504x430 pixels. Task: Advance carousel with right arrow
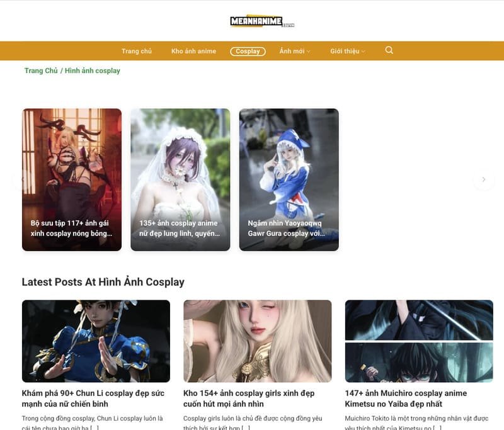483,179
